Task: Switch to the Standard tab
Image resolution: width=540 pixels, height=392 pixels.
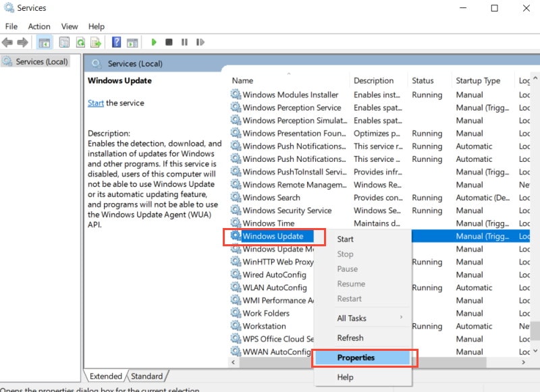Action: click(x=146, y=376)
